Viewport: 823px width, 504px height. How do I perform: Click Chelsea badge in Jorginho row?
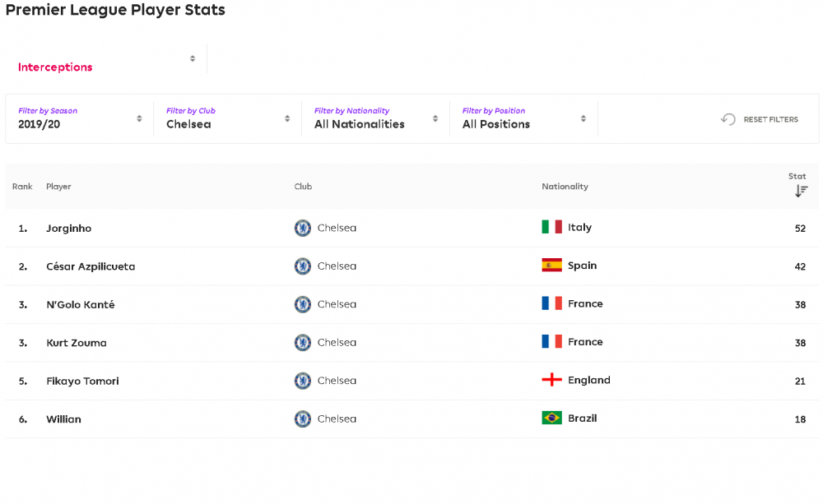tap(302, 228)
